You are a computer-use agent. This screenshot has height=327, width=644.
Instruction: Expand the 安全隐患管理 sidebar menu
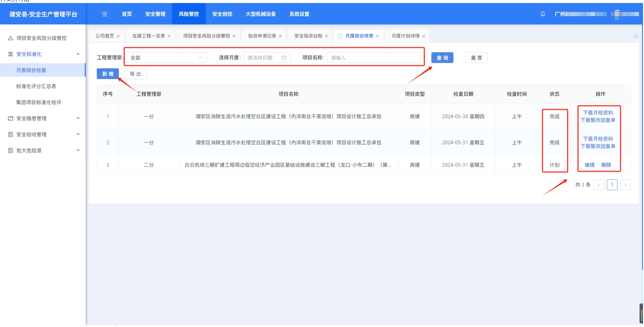78,118
